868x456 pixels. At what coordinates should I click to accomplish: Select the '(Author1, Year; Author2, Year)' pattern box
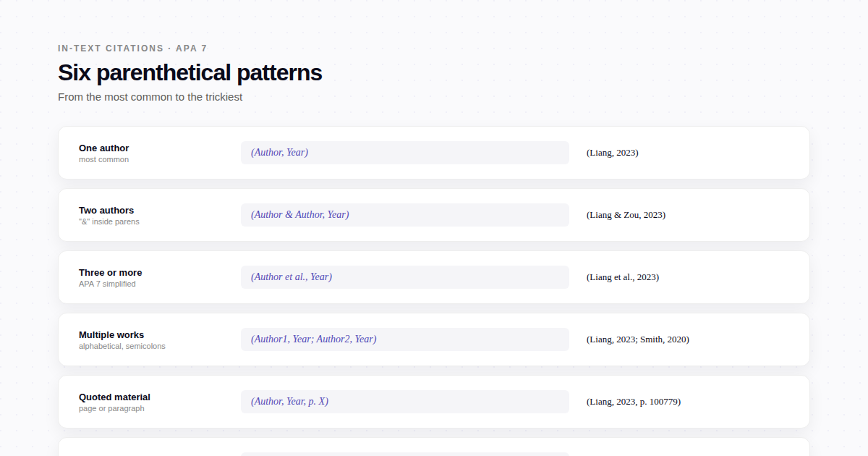(x=405, y=339)
